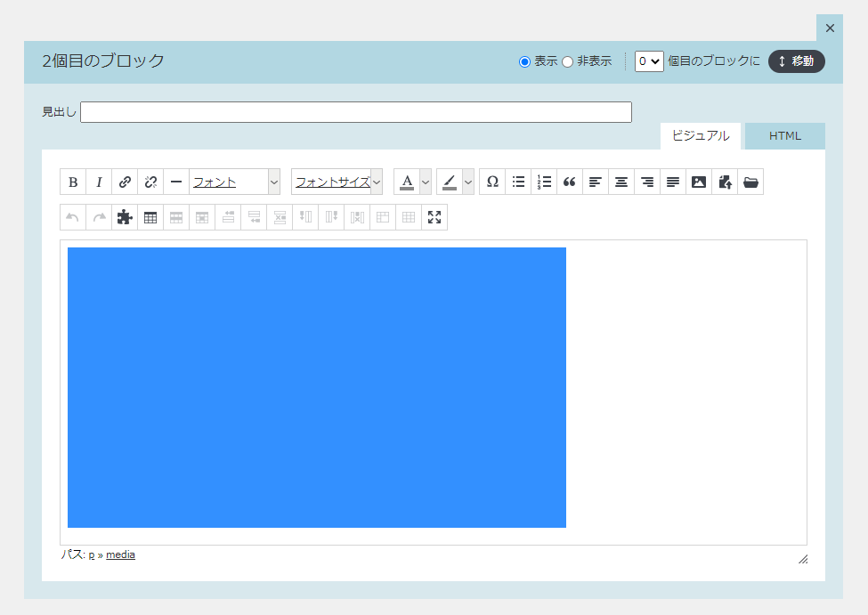Image resolution: width=868 pixels, height=615 pixels.
Task: Open the block position number dropdown
Action: pyautogui.click(x=649, y=61)
